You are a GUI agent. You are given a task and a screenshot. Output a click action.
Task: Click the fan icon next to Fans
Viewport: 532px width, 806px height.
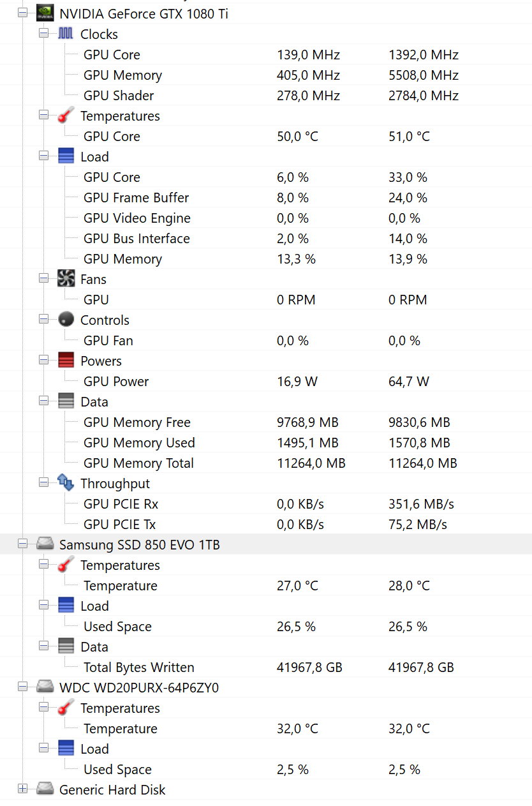click(x=66, y=279)
